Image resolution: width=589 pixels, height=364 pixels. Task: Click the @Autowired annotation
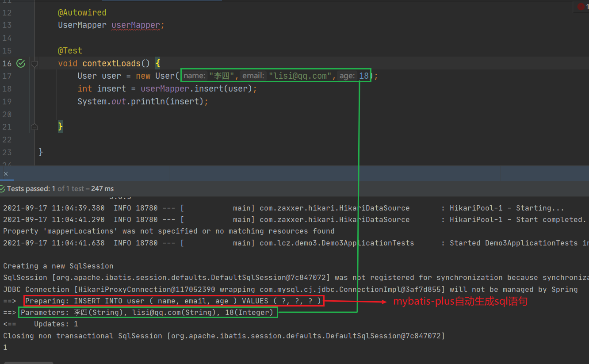coord(82,12)
